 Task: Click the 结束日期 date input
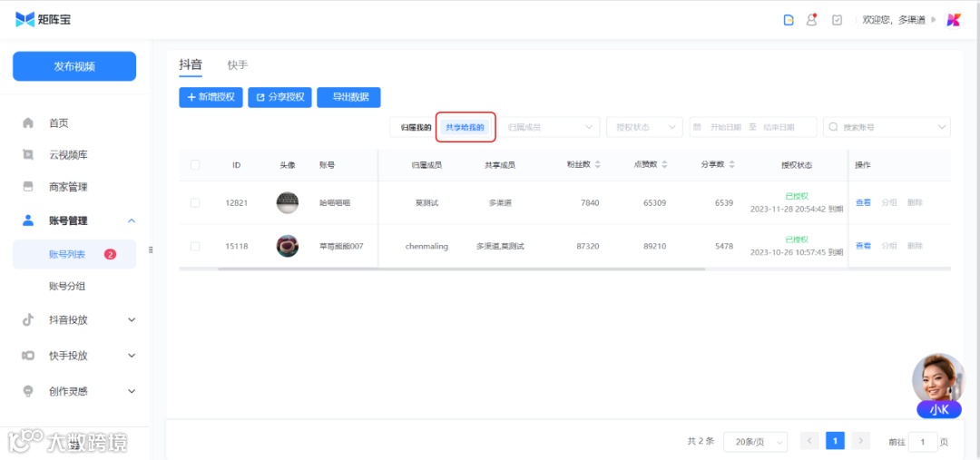[x=779, y=127]
